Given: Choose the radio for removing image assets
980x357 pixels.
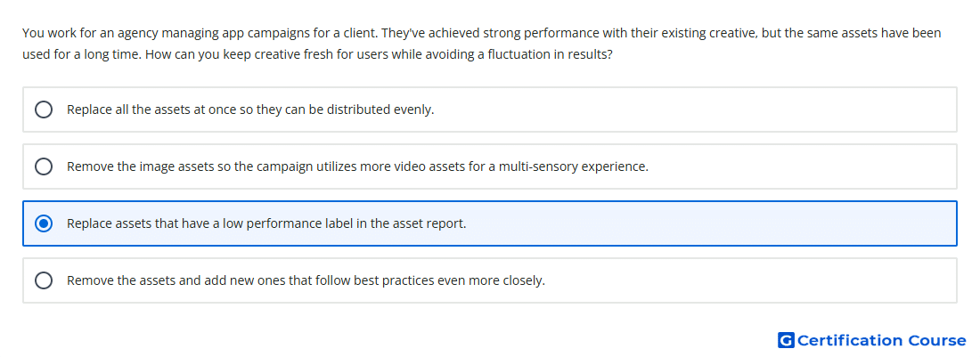Looking at the screenshot, I should (x=44, y=166).
